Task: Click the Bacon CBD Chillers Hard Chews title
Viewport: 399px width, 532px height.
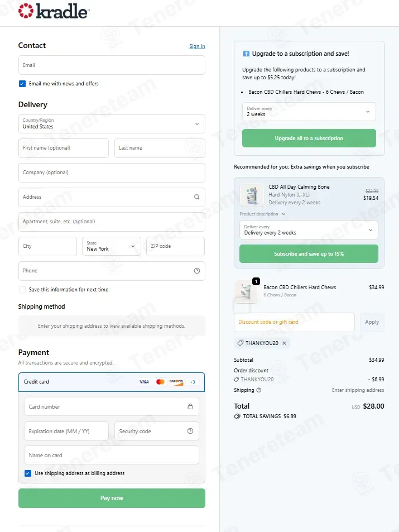Action: click(x=300, y=287)
